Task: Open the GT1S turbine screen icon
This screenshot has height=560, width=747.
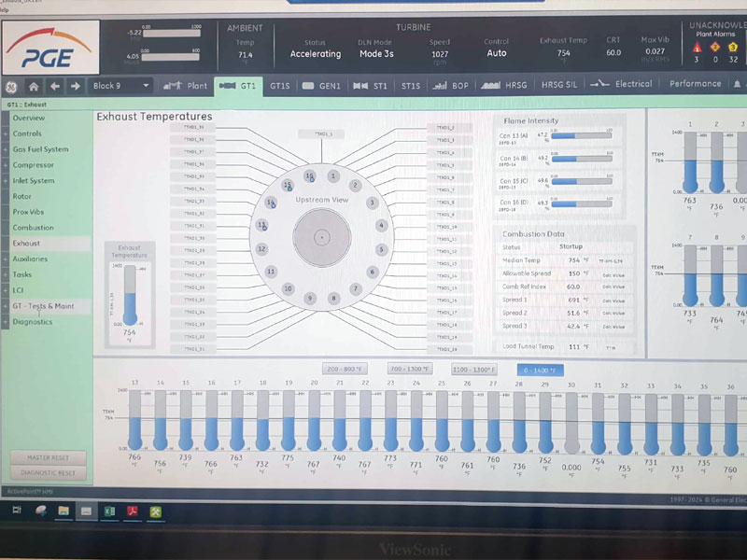Action: (281, 84)
